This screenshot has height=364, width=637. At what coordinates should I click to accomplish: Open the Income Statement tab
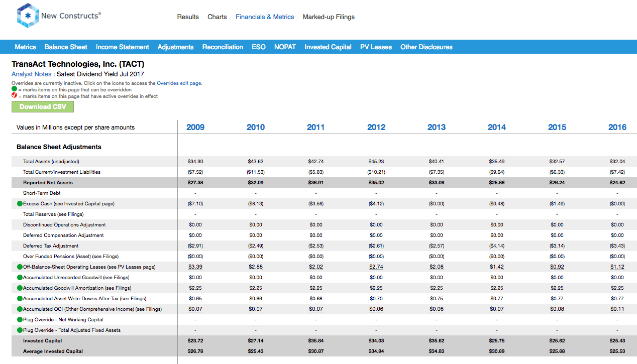123,47
